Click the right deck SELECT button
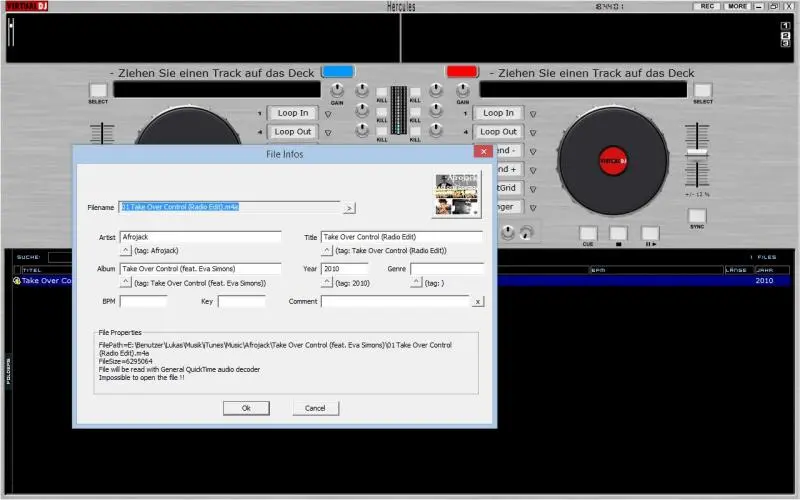800x500 pixels. click(x=703, y=91)
